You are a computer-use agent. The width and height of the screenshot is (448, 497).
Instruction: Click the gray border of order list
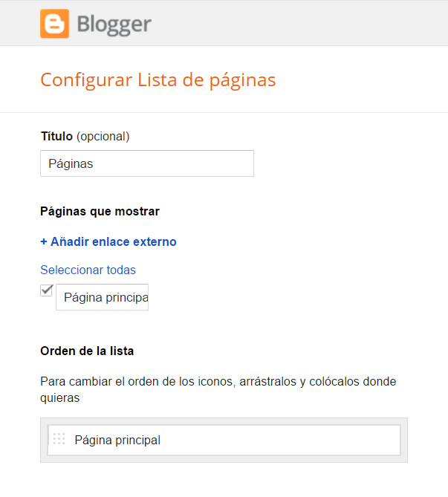pyautogui.click(x=405, y=440)
